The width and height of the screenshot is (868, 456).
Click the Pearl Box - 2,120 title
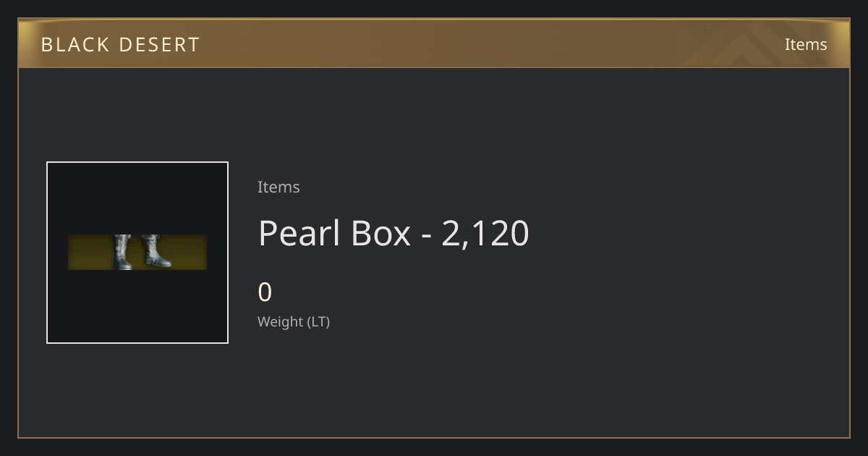click(393, 233)
